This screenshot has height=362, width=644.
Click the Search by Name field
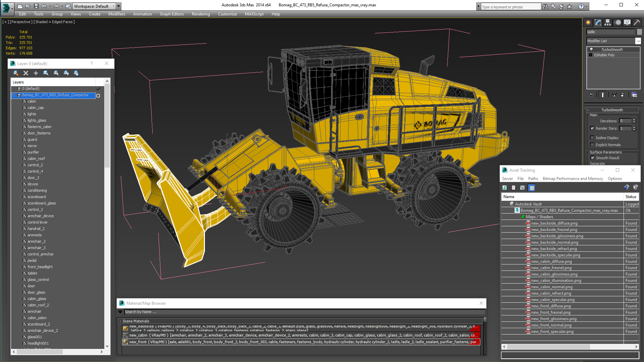(305, 312)
